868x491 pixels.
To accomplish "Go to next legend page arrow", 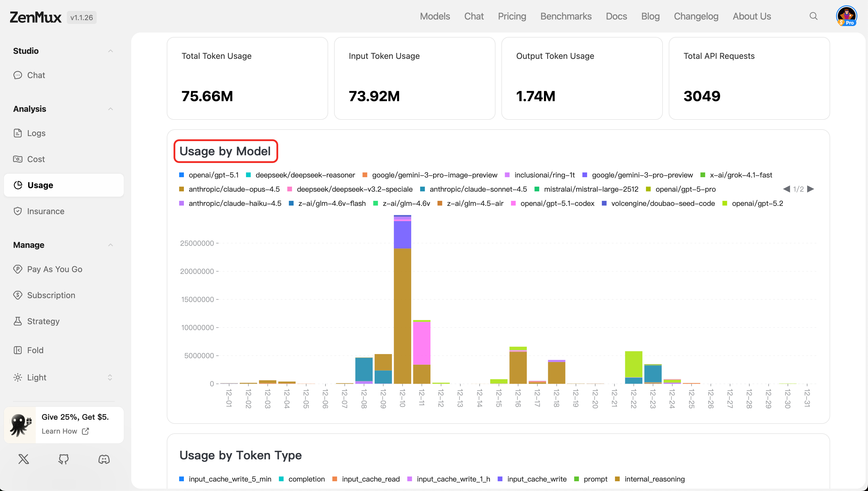I will (811, 189).
